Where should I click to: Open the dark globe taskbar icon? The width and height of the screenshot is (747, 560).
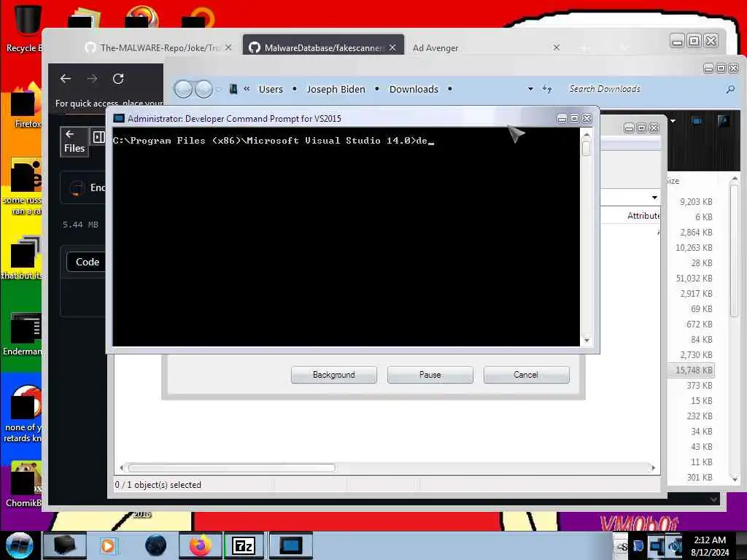point(155,545)
